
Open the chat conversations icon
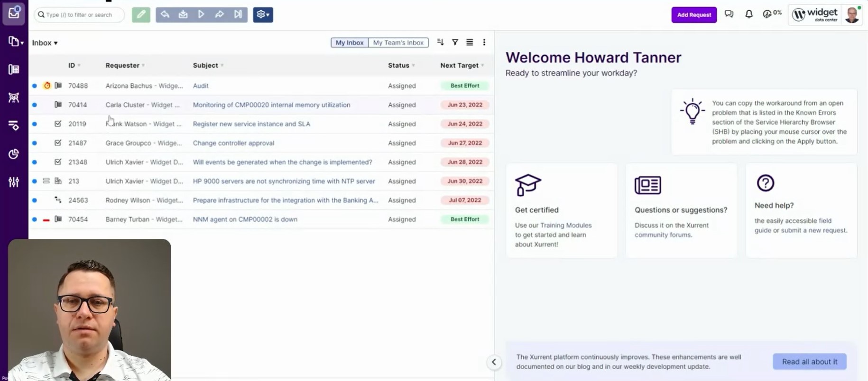pyautogui.click(x=729, y=14)
